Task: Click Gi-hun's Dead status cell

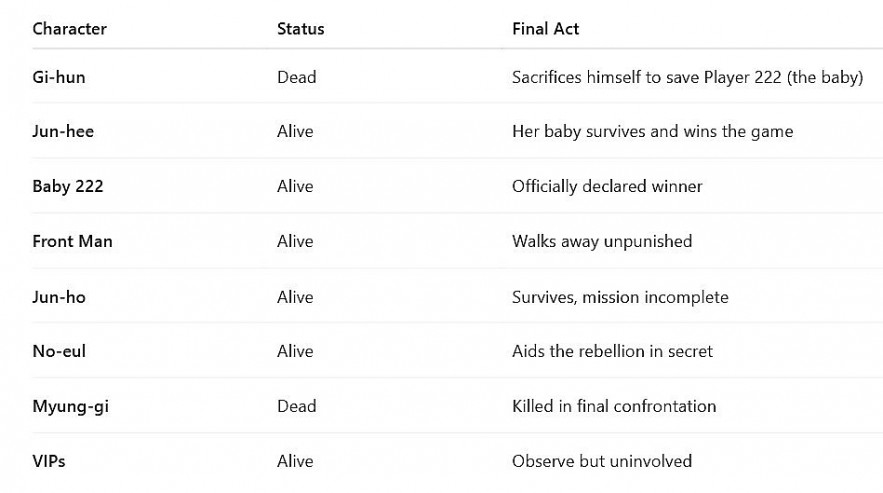Action: click(x=296, y=77)
